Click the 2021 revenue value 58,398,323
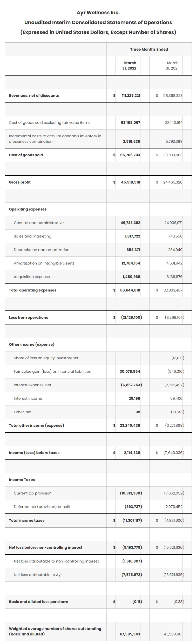 173,96
